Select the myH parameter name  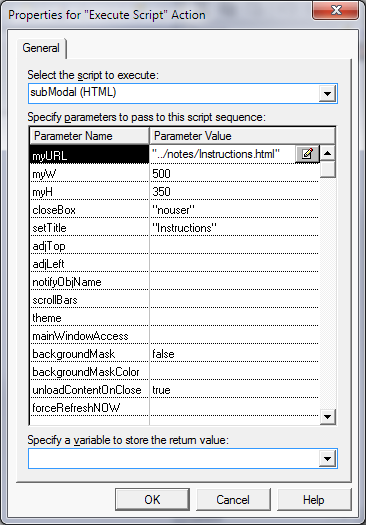[89, 192]
